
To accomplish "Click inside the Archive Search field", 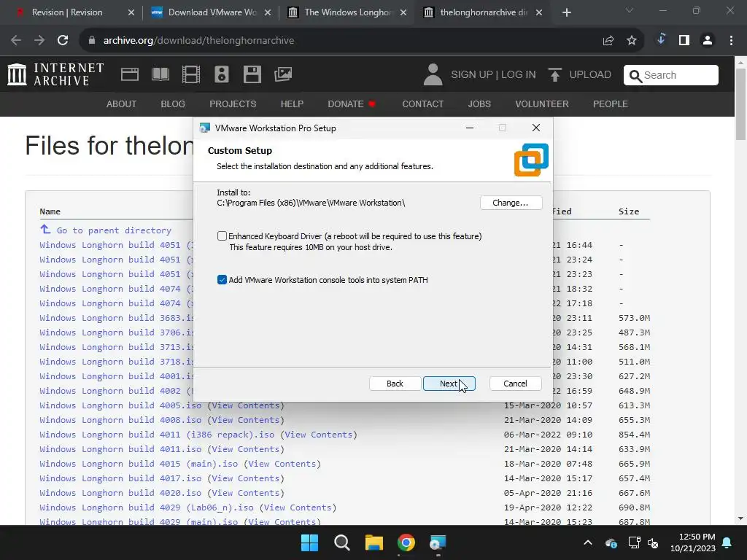I will pyautogui.click(x=671, y=75).
